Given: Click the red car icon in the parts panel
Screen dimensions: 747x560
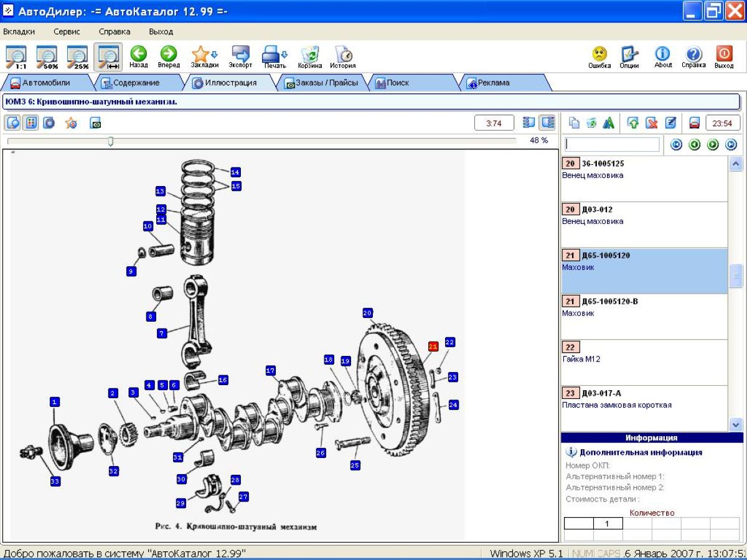Looking at the screenshot, I should (x=695, y=123).
